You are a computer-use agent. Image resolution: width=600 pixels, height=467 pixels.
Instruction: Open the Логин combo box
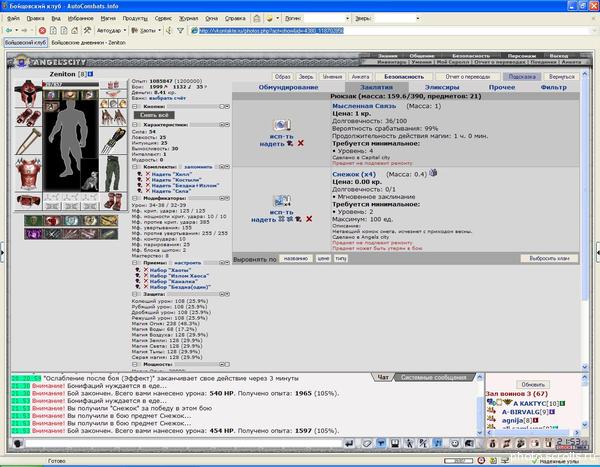click(327, 18)
